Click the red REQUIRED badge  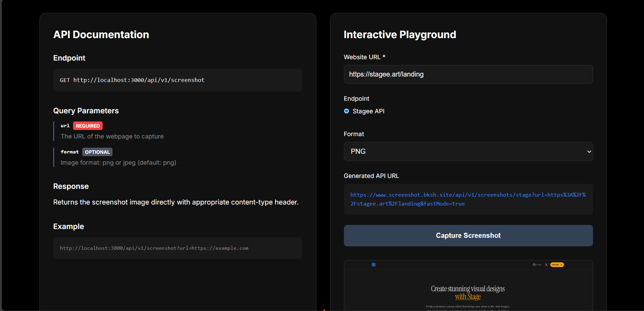[88, 126]
